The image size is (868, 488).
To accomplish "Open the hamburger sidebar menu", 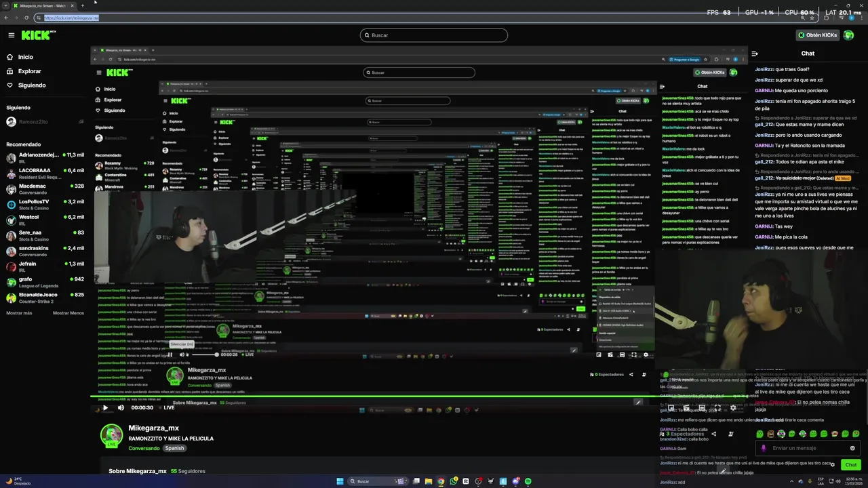I will (11, 35).
